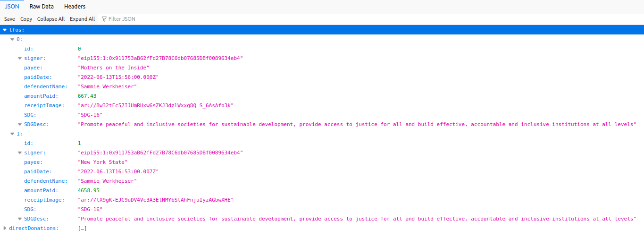The image size is (644, 238).
Task: Click the receiptImage key in item 0
Action: 44,105
